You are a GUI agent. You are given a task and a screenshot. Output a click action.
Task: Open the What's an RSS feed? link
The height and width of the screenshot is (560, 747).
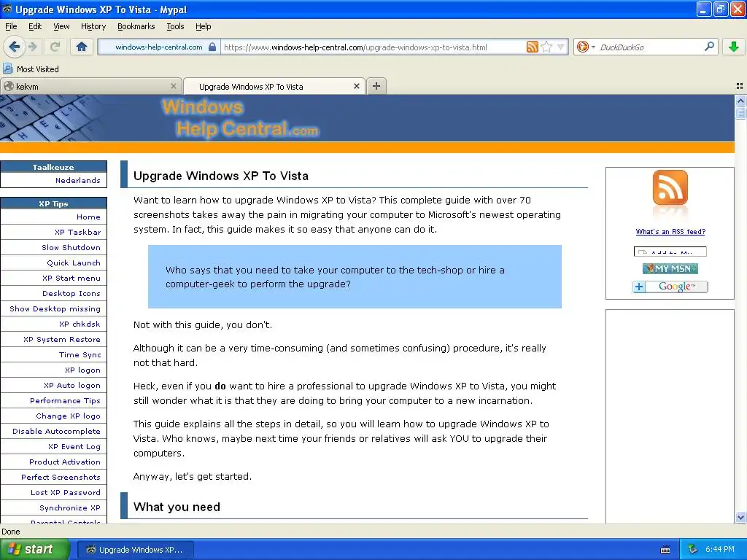pos(670,232)
